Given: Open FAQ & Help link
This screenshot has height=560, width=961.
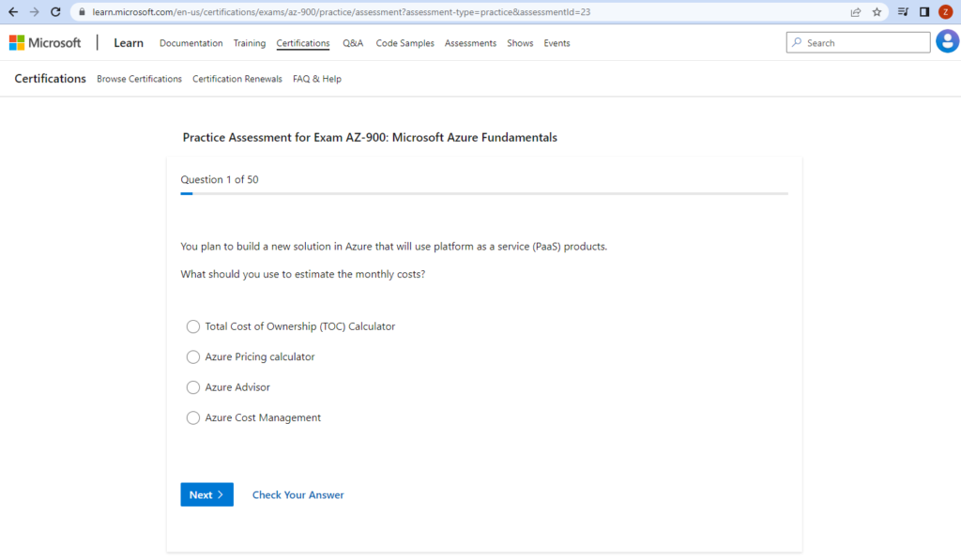Looking at the screenshot, I should click(x=317, y=79).
